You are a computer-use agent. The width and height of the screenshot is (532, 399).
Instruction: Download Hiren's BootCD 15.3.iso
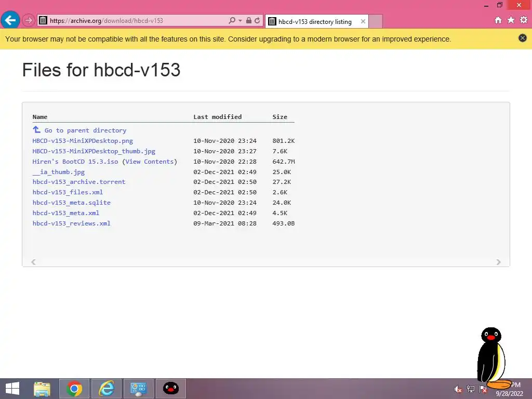pyautogui.click(x=75, y=162)
